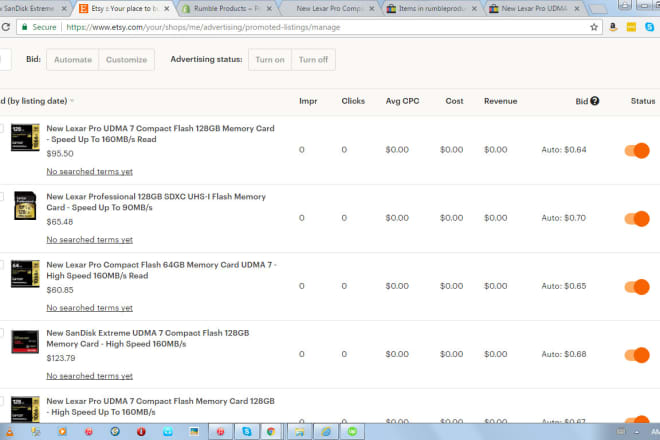The image size is (660, 440).
Task: Switch to the Etsy Your place tab
Action: (x=124, y=8)
